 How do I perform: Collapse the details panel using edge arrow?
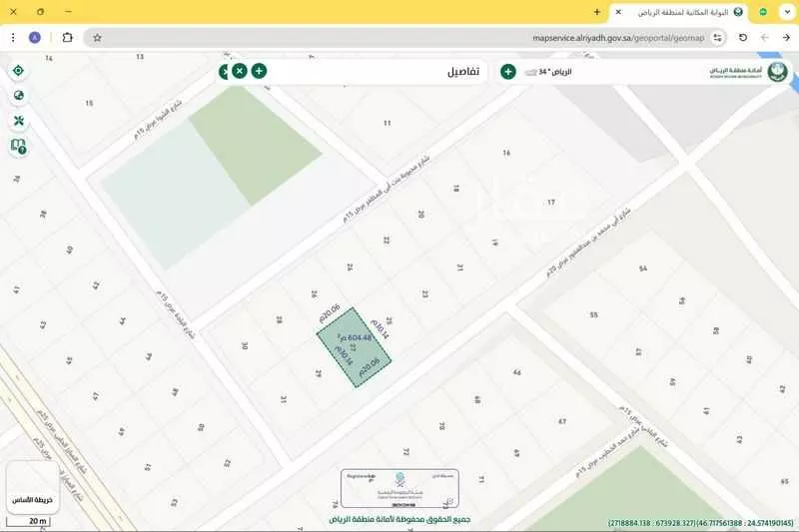[225, 71]
